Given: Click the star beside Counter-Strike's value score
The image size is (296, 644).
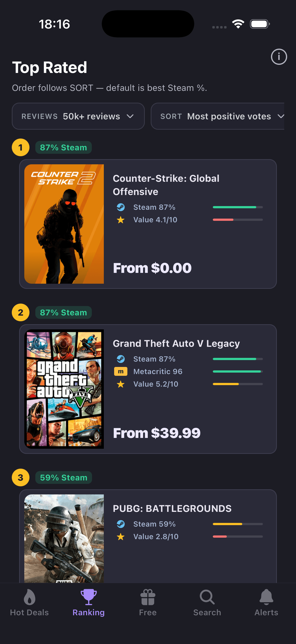Looking at the screenshot, I should click(121, 220).
